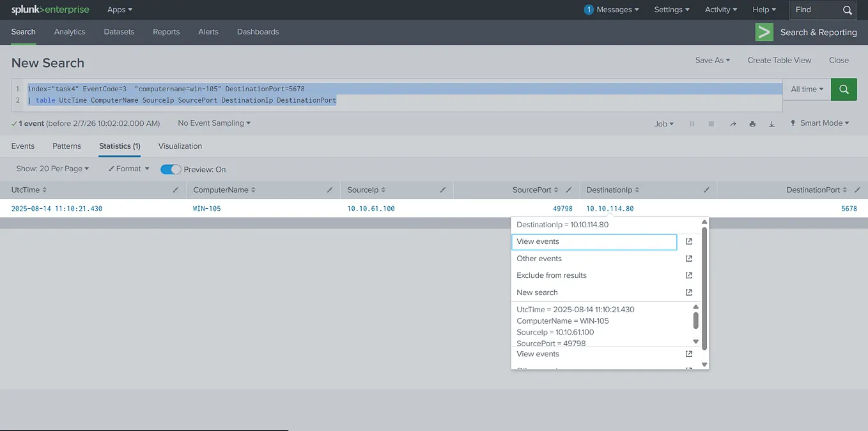Share the search job
Image resolution: width=868 pixels, height=431 pixels.
732,124
